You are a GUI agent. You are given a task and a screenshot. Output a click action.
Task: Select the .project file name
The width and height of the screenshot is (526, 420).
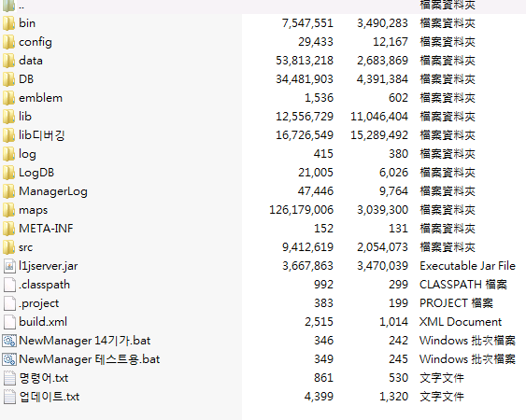coord(39,303)
